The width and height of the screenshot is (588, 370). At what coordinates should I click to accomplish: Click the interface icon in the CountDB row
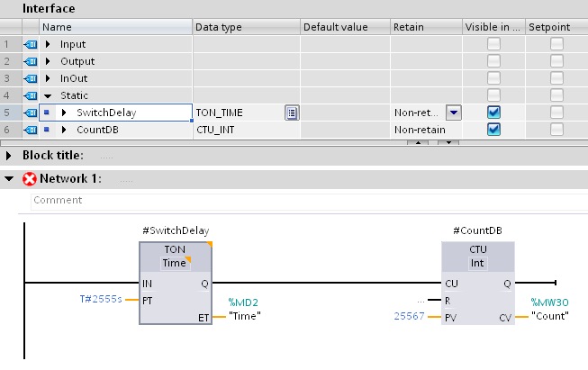point(30,130)
